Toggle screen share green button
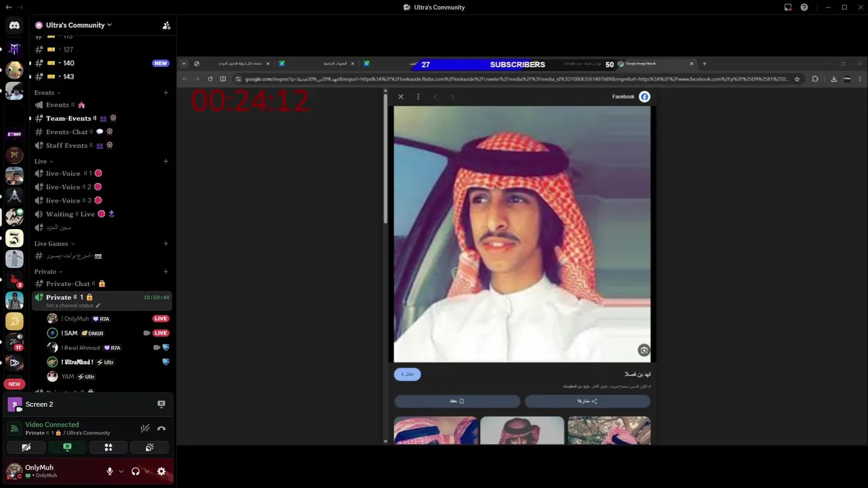Image resolution: width=868 pixels, height=488 pixels. click(67, 447)
